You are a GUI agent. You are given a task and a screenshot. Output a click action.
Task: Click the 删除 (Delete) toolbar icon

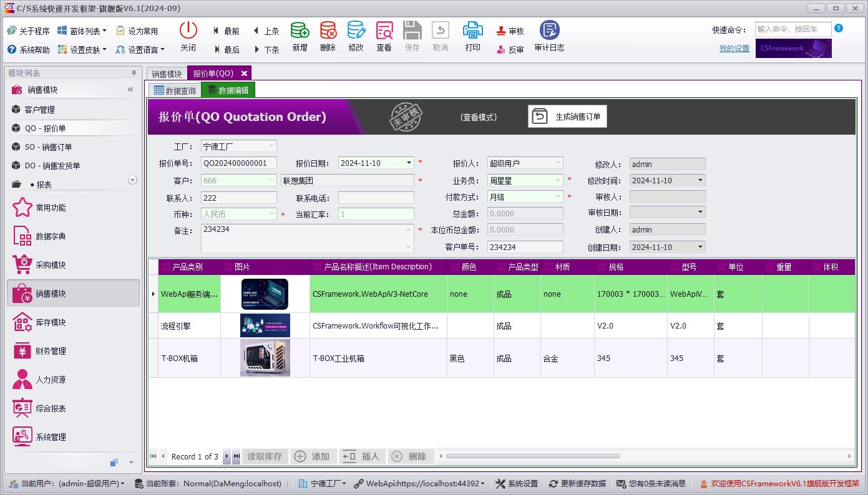pos(328,37)
